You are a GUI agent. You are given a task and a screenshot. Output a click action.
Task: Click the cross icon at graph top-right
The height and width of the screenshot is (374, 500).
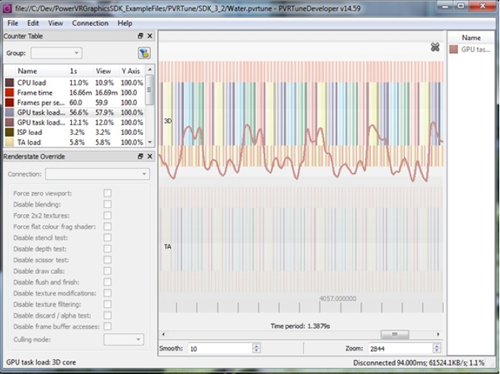tap(435, 47)
